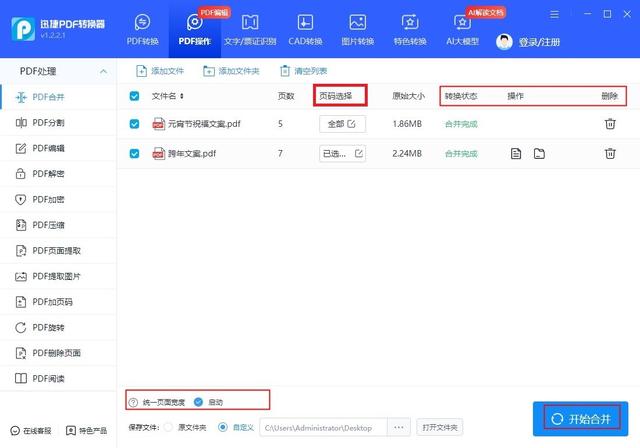Viewport: 640px width, 448px height.
Task: Open the PDF转换 tab
Action: 142,29
